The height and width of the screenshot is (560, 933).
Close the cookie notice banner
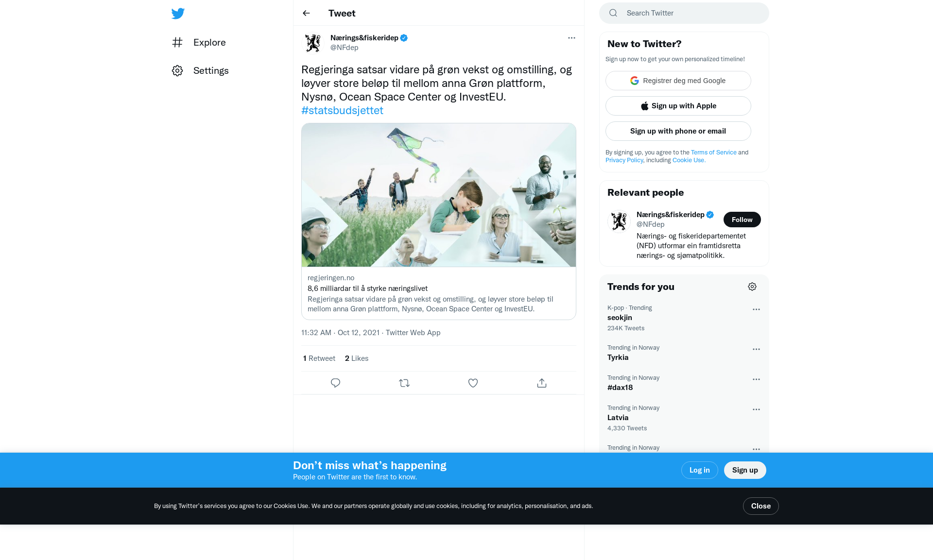click(761, 506)
